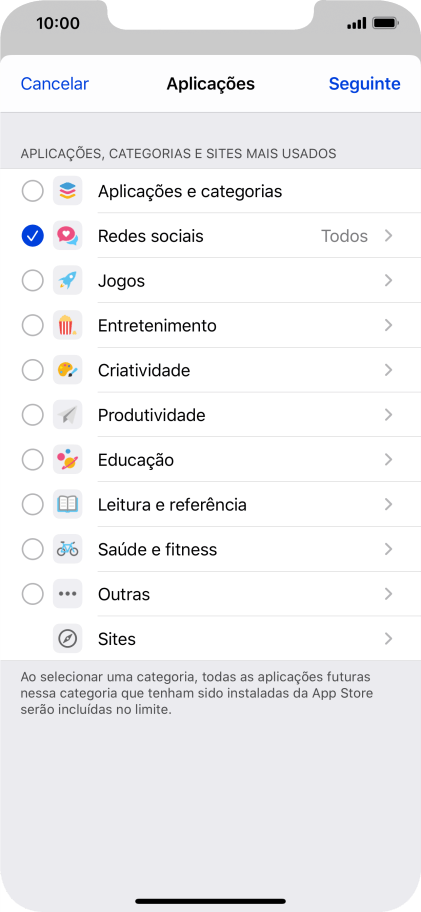
Task: Tap Cancelar to dismiss
Action: pyautogui.click(x=55, y=84)
